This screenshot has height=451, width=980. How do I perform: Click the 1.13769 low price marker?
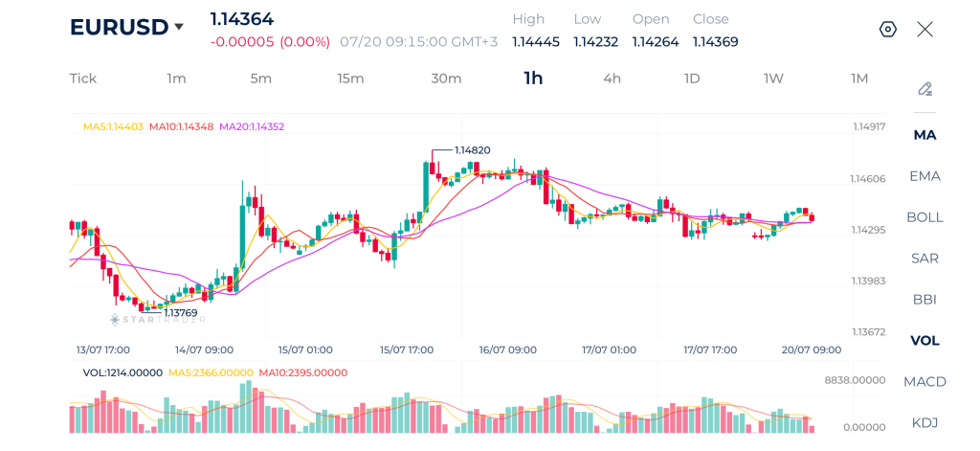pyautogui.click(x=181, y=313)
